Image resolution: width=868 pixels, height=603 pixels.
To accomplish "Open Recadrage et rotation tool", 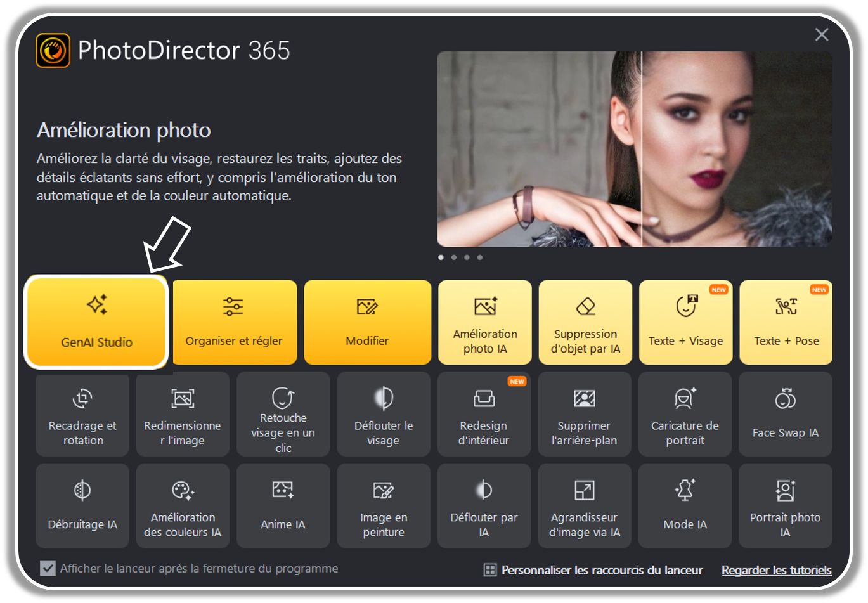I will pyautogui.click(x=82, y=414).
